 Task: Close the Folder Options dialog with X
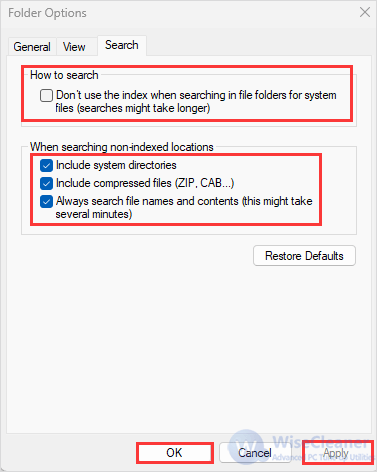[365, 12]
